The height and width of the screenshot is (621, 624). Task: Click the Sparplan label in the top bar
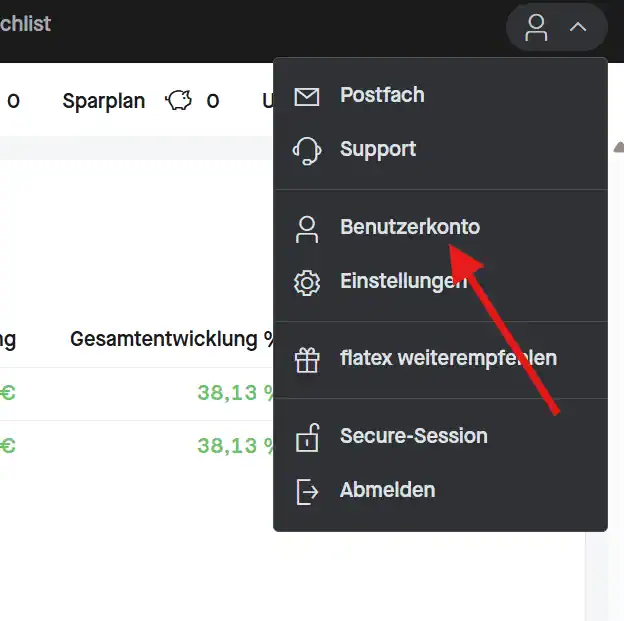pos(103,101)
